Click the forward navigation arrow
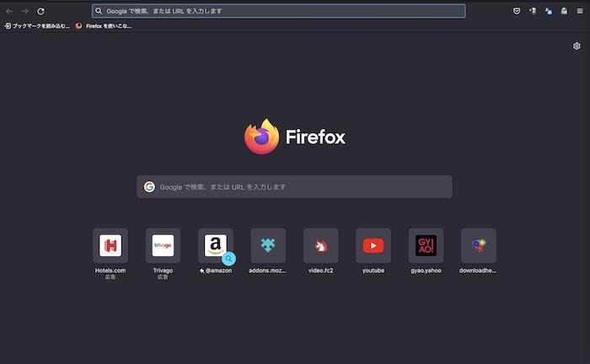 pyautogui.click(x=24, y=11)
